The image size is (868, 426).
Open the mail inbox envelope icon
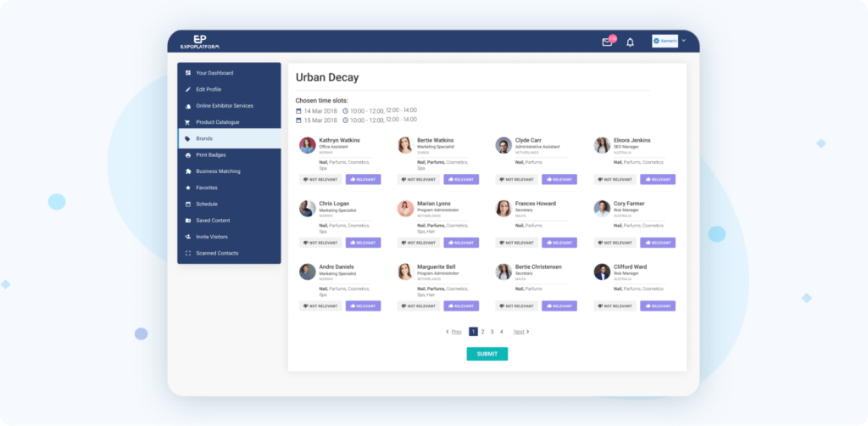pos(607,42)
